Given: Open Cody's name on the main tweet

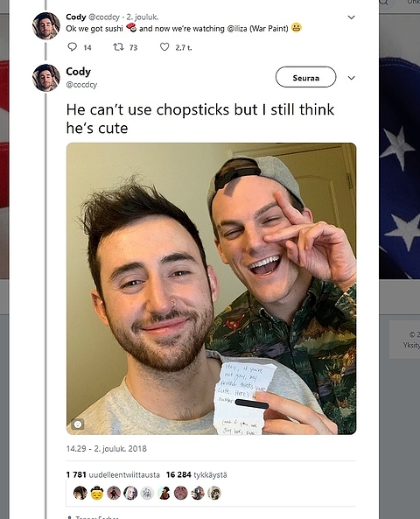Looking at the screenshot, I should pos(79,72).
